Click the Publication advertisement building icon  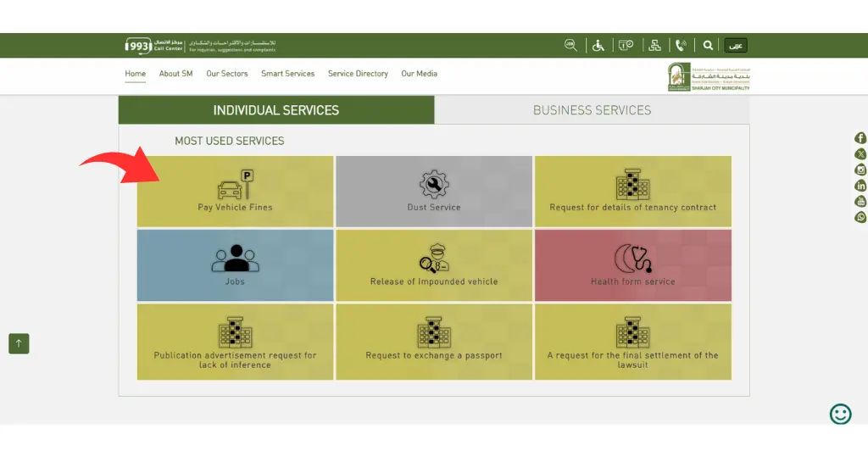click(x=236, y=332)
